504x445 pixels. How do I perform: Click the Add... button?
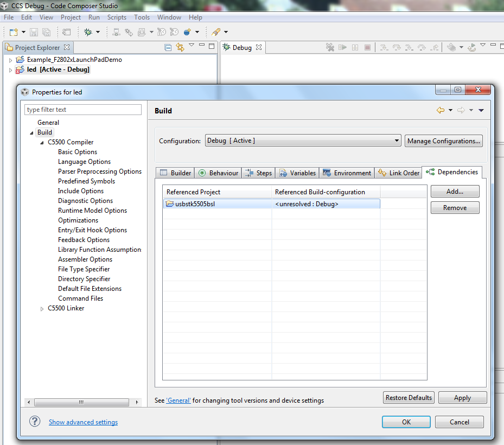click(x=455, y=192)
